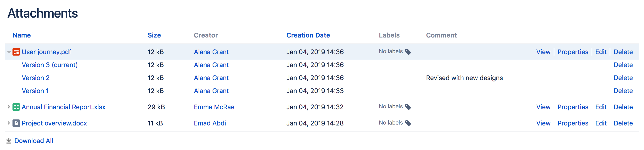Edit labels tag icon for Annual Financial Report
Screen dimensions: 644x150
pos(408,107)
